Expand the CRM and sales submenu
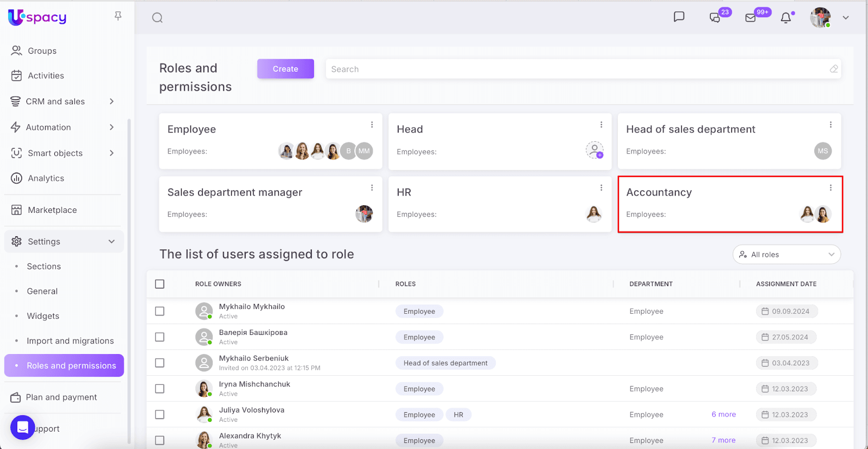Viewport: 868px width, 449px height. pos(111,102)
